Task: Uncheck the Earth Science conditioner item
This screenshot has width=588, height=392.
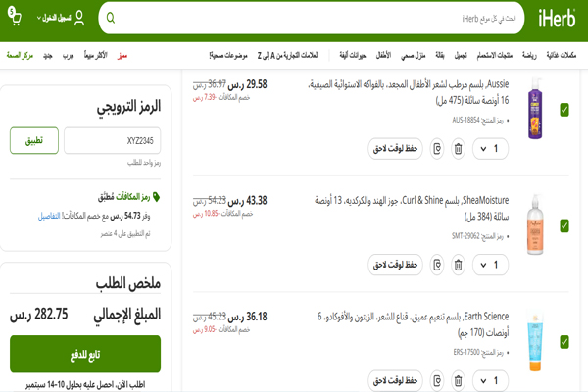Action: [564, 342]
